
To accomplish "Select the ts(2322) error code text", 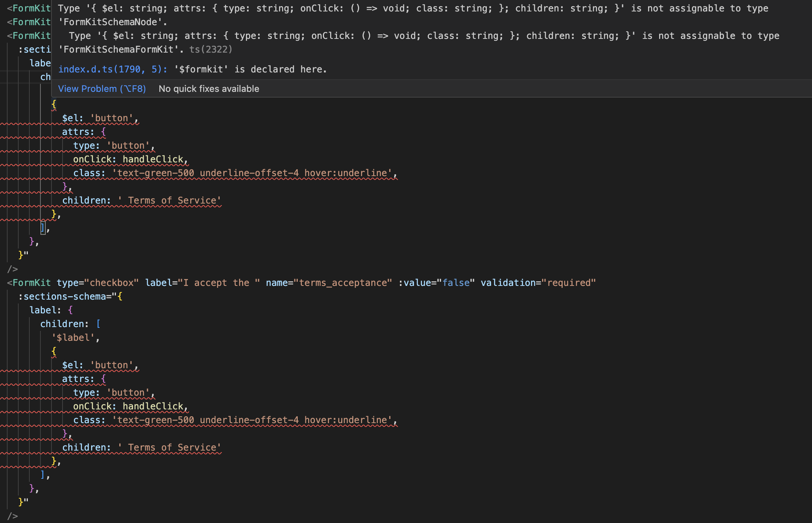I will pos(212,49).
